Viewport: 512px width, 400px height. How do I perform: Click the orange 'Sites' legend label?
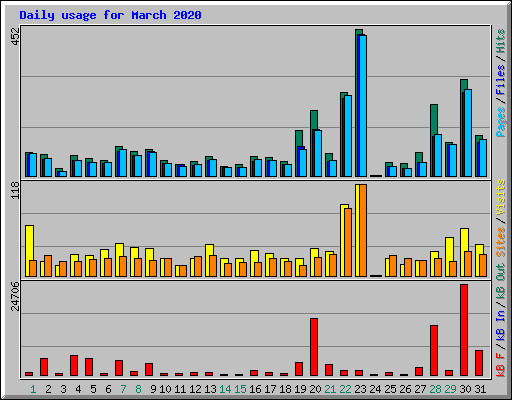coord(501,242)
